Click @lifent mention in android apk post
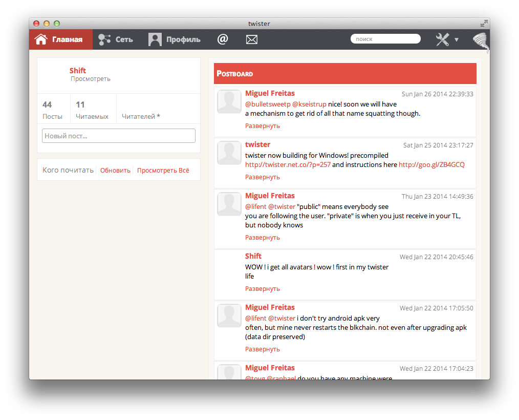Image resolution: width=519 pixels, height=420 pixels. pos(255,318)
